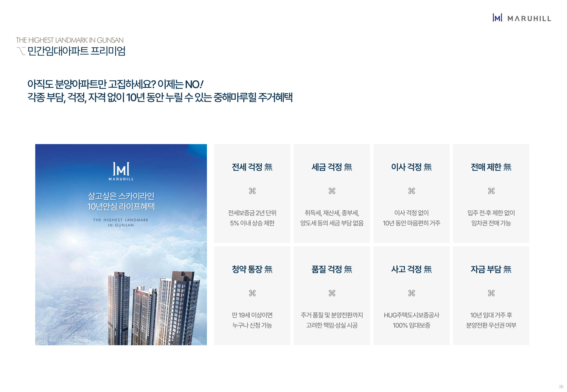Click the ornament icon under 사고 걱정 無
This screenshot has width=567, height=392.
coord(411,293)
